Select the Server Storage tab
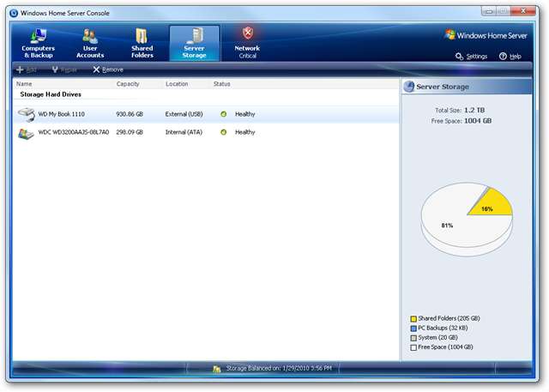The width and height of the screenshot is (549, 392). (195, 44)
